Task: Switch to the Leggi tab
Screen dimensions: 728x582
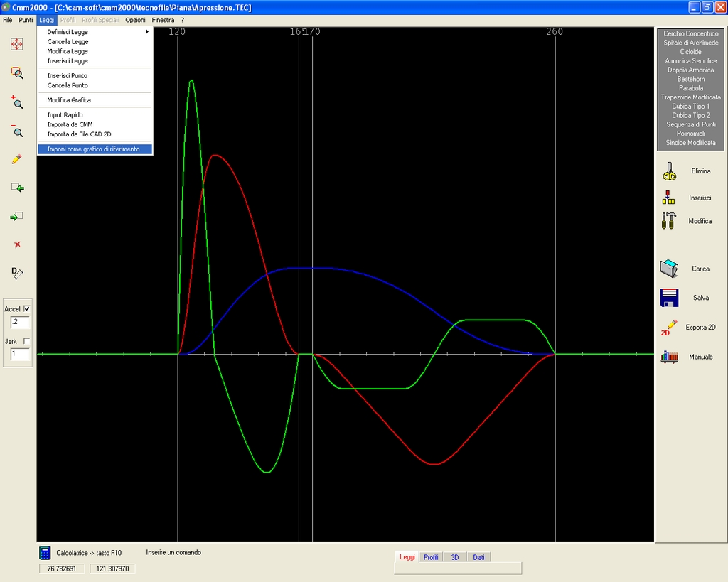Action: (407, 557)
